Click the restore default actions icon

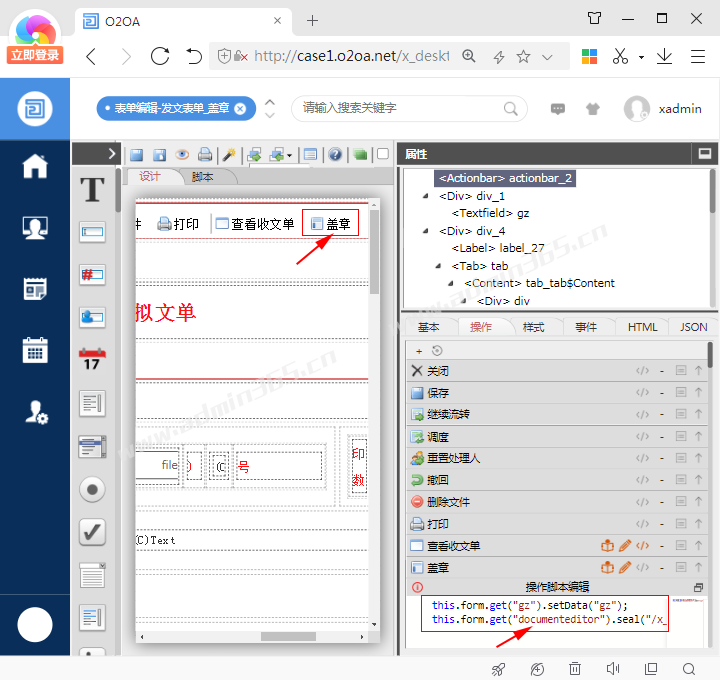click(437, 351)
